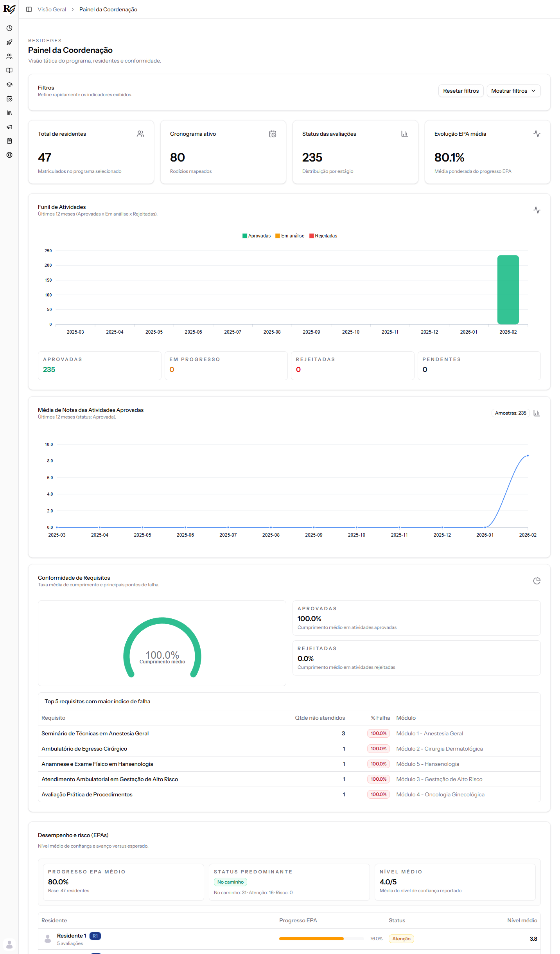560x954 pixels.
Task: Toggle the sidebar panel collapse button
Action: 29,9
